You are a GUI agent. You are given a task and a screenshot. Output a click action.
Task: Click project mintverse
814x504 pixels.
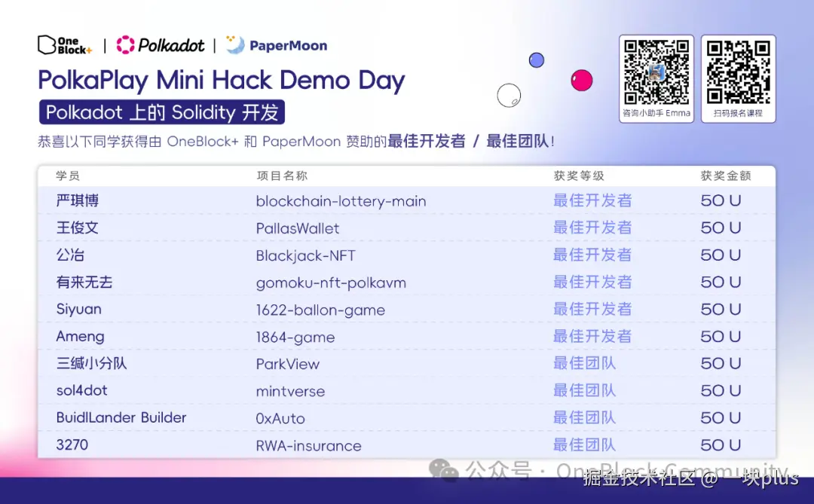tap(291, 391)
